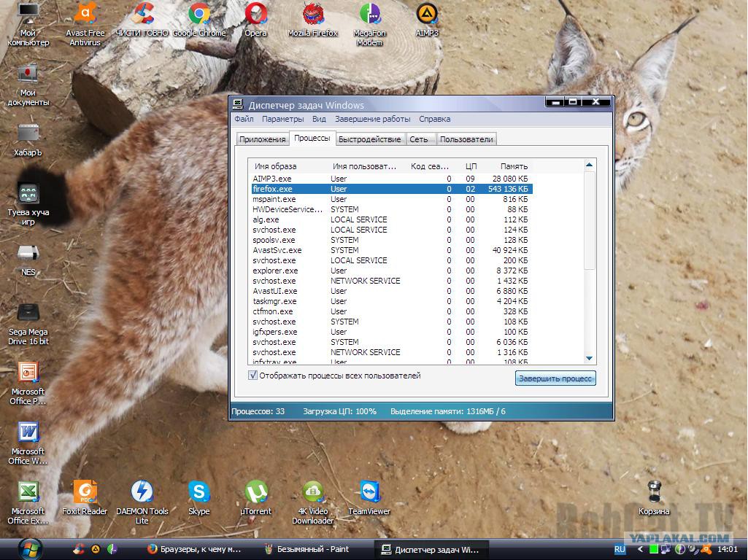This screenshot has width=748, height=560.
Task: Click the process list scroll up arrow
Action: [589, 165]
